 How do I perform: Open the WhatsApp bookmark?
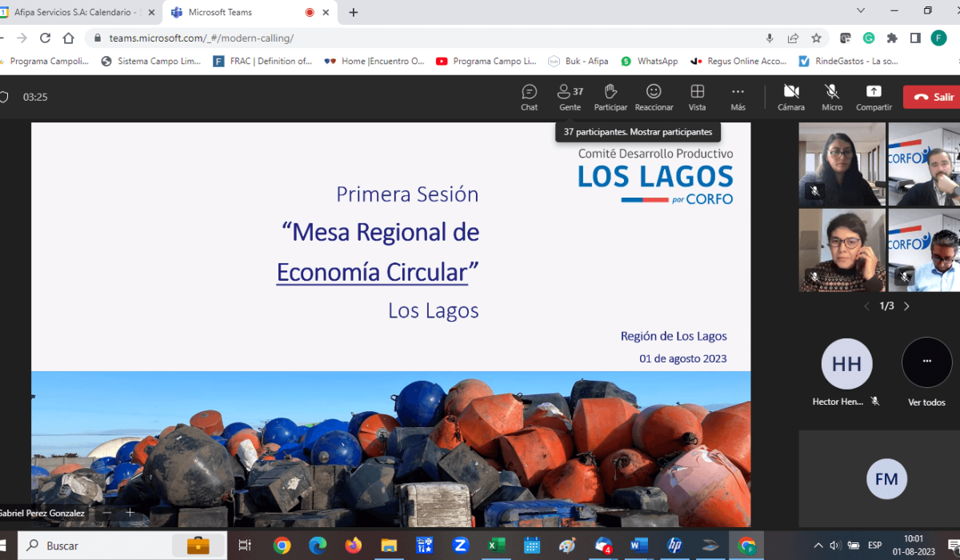click(650, 61)
